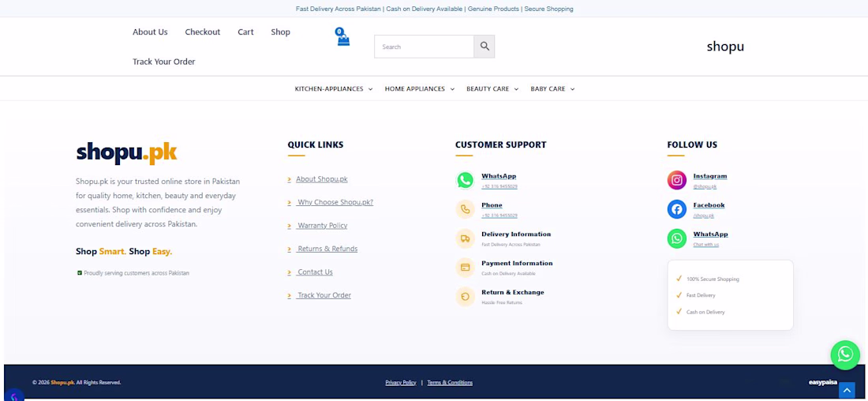This screenshot has height=401, width=868.
Task: Click the 100% Secure Shopping text
Action: [713, 279]
